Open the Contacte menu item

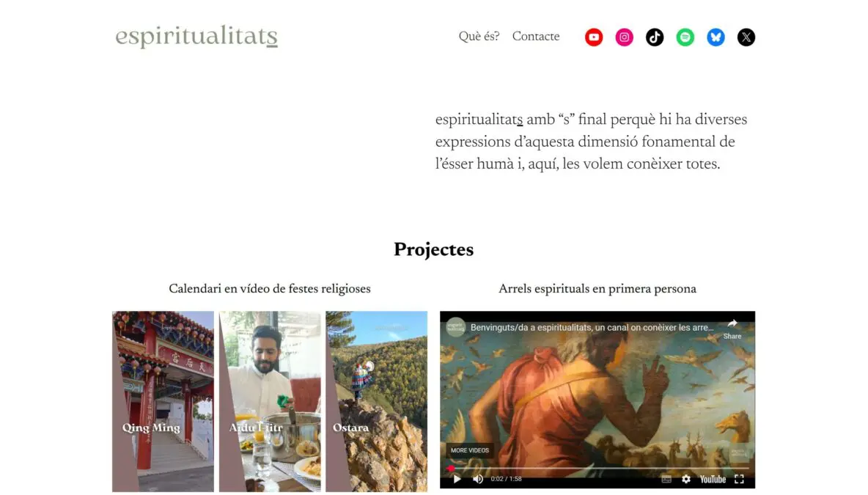pyautogui.click(x=536, y=37)
